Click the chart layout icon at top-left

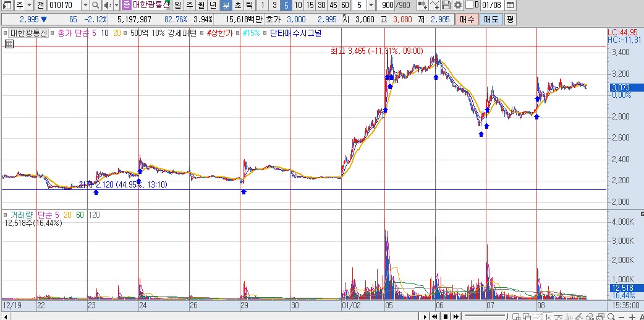pos(7,6)
